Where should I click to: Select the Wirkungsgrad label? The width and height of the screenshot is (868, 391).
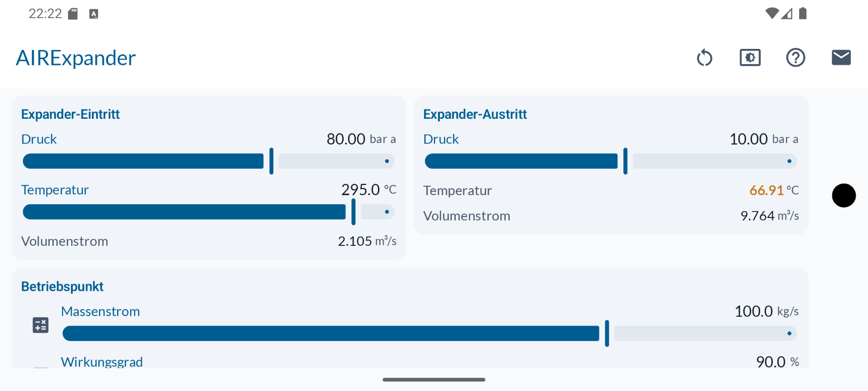(x=102, y=362)
